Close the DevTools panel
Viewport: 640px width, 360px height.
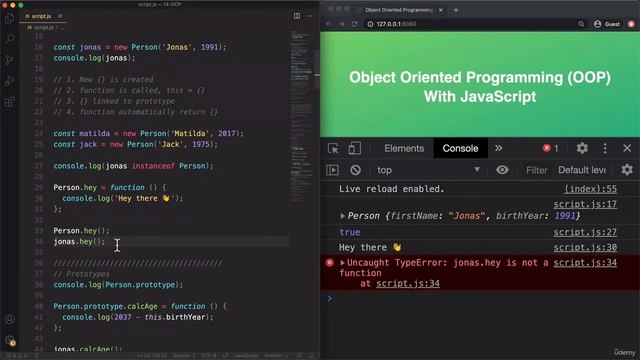[x=627, y=148]
